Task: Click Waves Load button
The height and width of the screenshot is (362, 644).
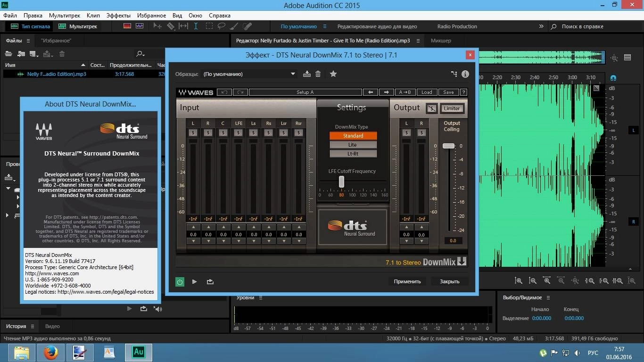Action: [427, 92]
